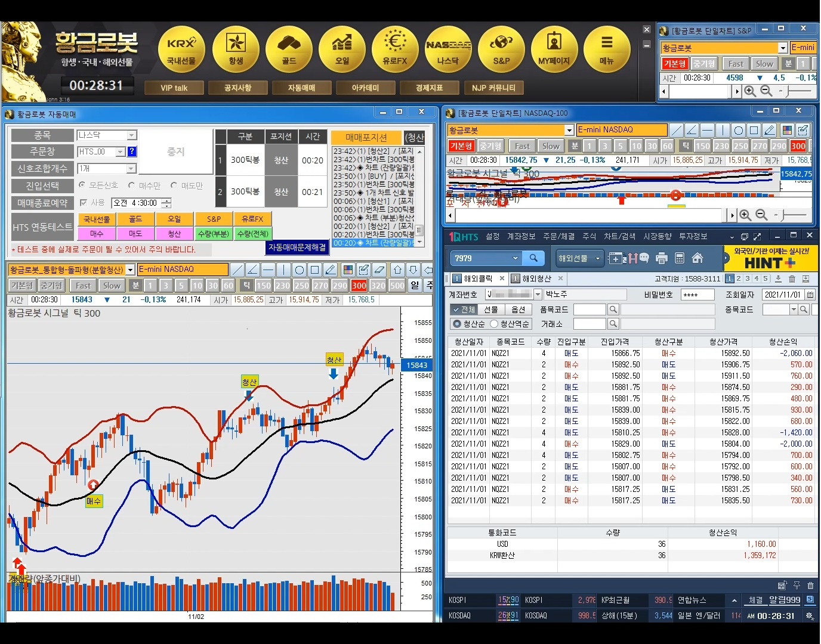Toggle the 사용 checkbox for 매매종료예약
821x644 pixels.
click(x=84, y=203)
